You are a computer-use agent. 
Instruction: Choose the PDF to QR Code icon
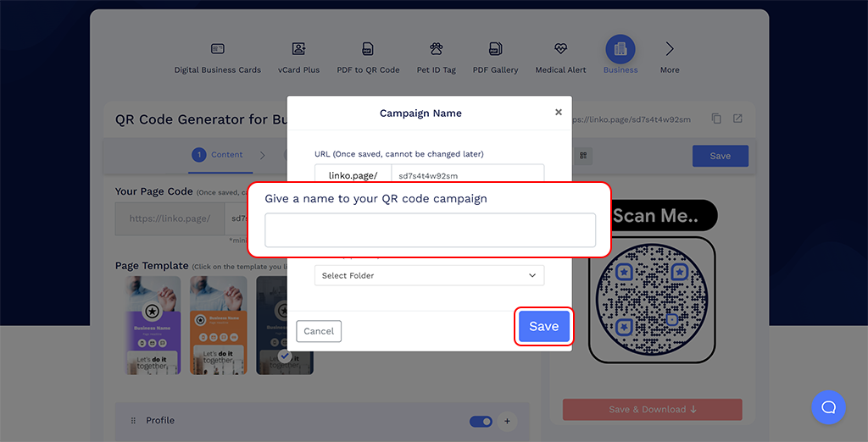[x=368, y=49]
